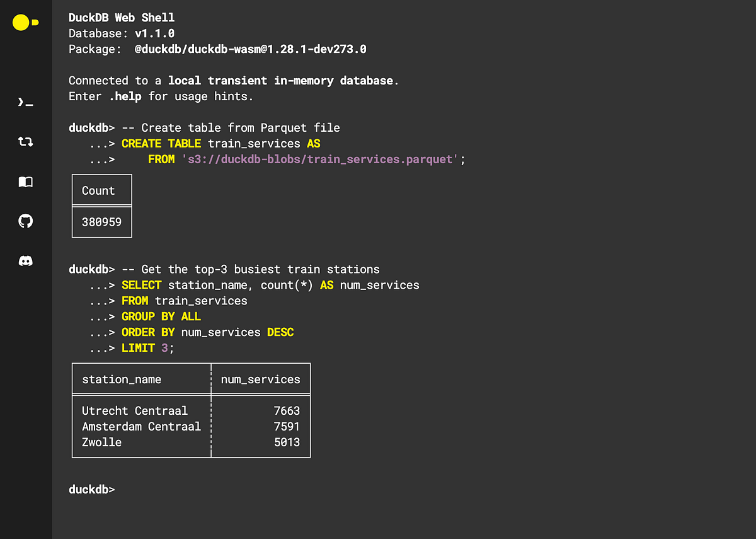Screen dimensions: 756x539
Task: Click the '7663' services value
Action: 287,410
